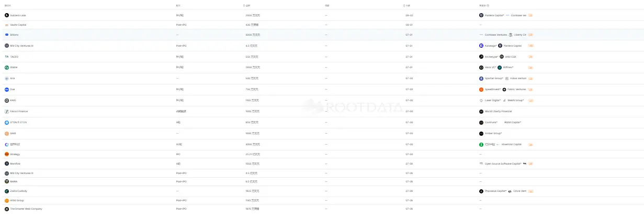Sort by the amount column arrows
Viewport: 644px width, 217px height.
(x=244, y=5)
